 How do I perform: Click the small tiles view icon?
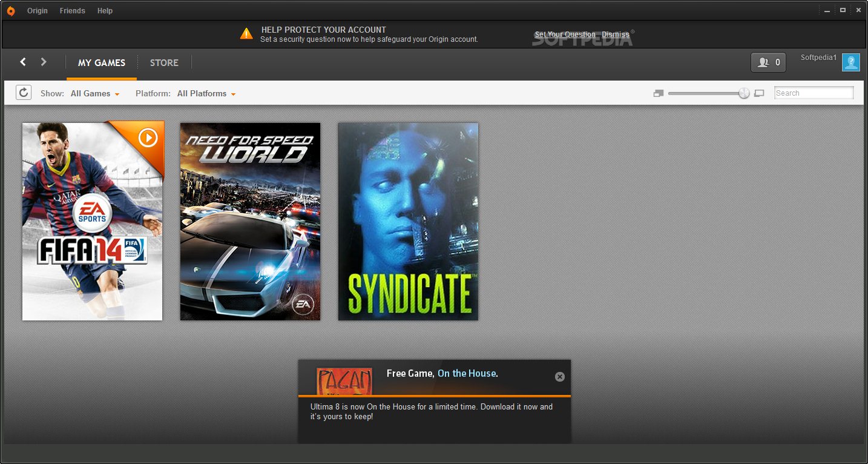coord(659,93)
